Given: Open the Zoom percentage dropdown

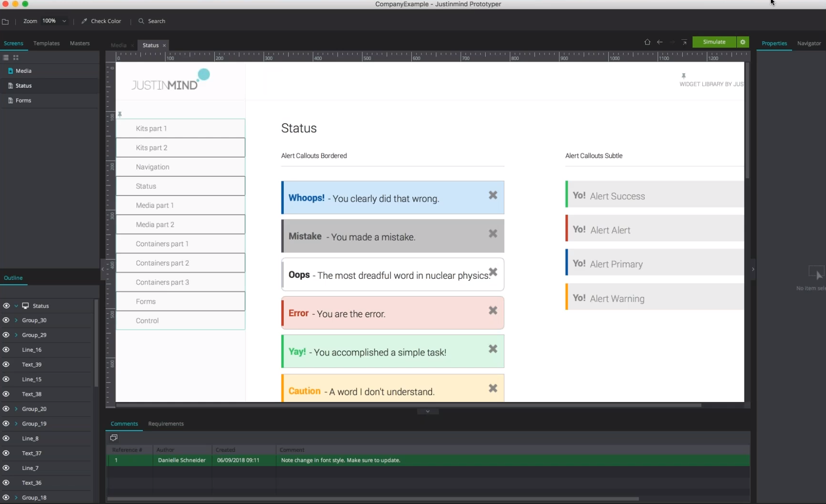Looking at the screenshot, I should click(64, 21).
